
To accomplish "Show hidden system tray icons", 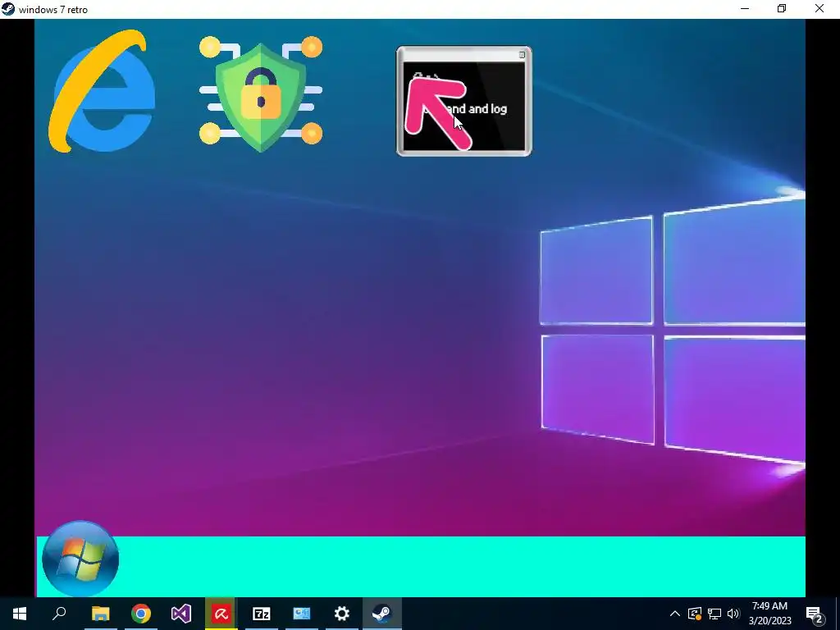I will [x=675, y=614].
